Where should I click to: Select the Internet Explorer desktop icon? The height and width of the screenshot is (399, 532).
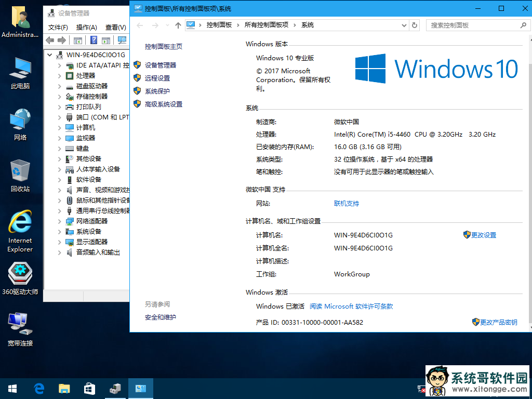pyautogui.click(x=20, y=231)
